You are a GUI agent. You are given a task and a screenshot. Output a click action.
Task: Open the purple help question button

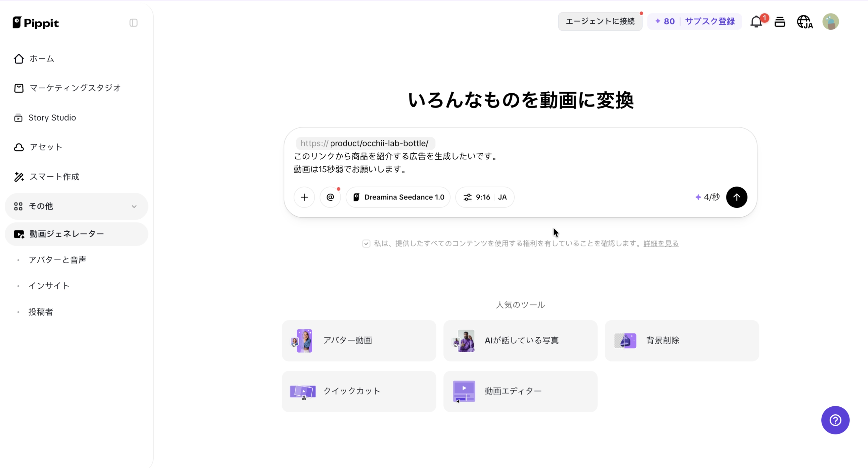835,420
